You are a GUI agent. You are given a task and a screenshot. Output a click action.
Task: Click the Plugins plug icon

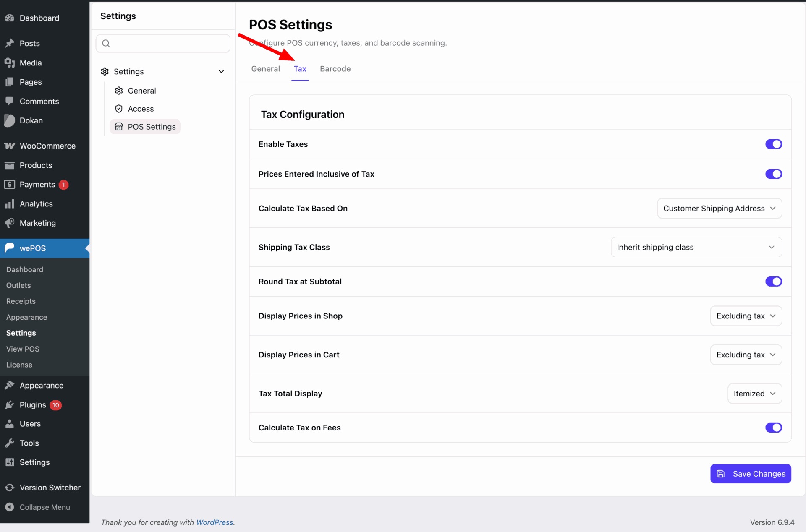click(9, 404)
